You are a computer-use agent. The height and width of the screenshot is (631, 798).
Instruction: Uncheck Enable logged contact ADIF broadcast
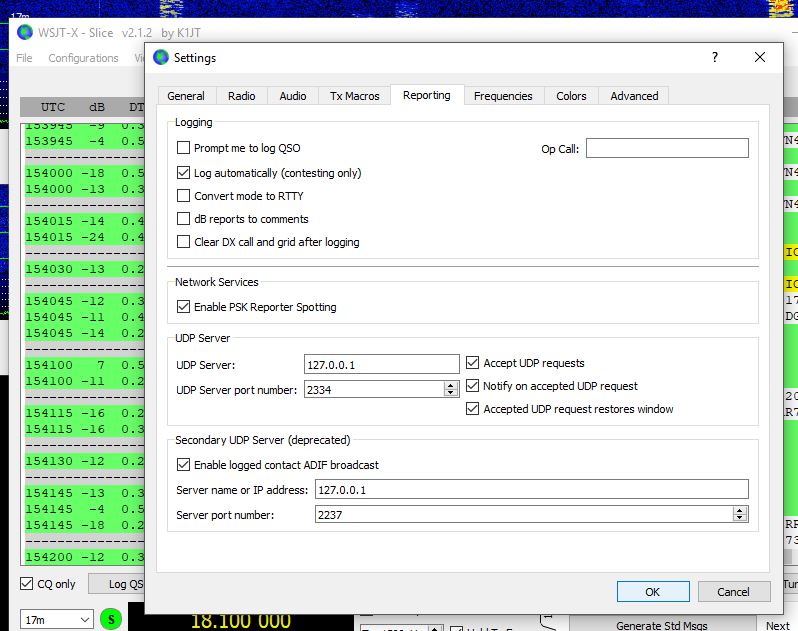183,465
